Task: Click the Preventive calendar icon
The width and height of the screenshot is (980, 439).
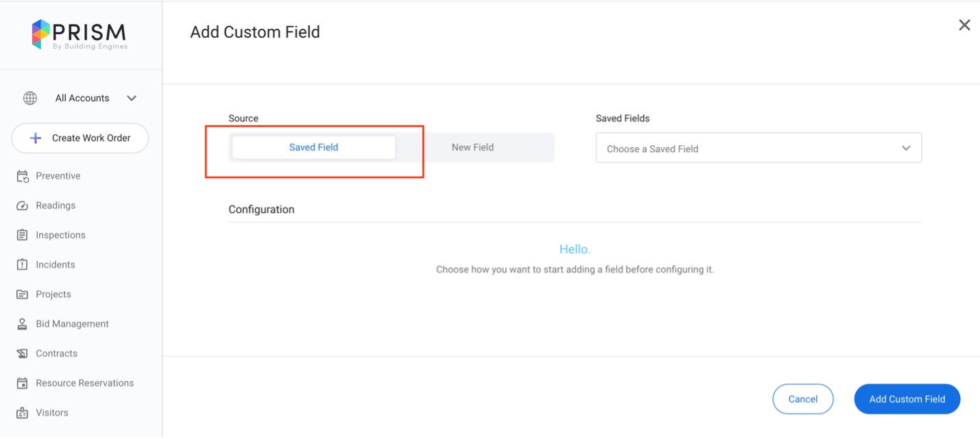Action: [22, 176]
